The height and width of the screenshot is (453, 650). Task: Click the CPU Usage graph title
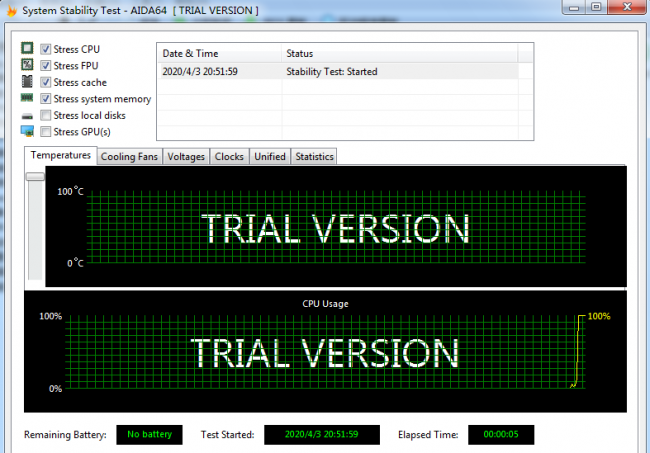325,304
